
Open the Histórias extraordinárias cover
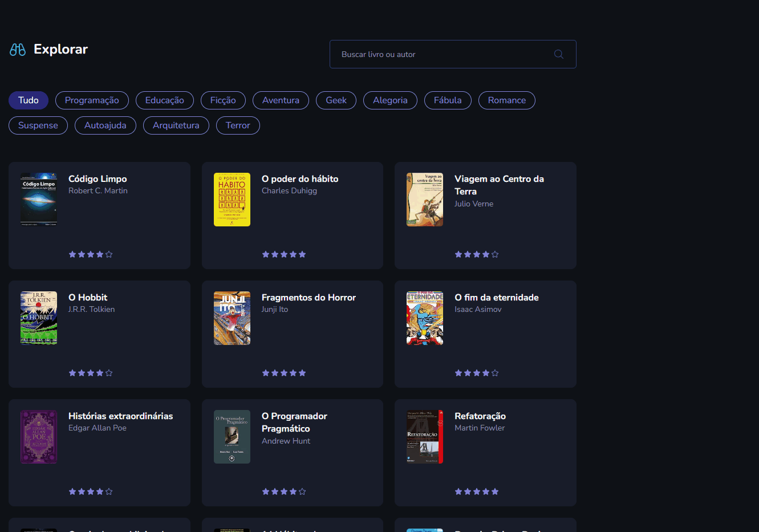pyautogui.click(x=39, y=437)
